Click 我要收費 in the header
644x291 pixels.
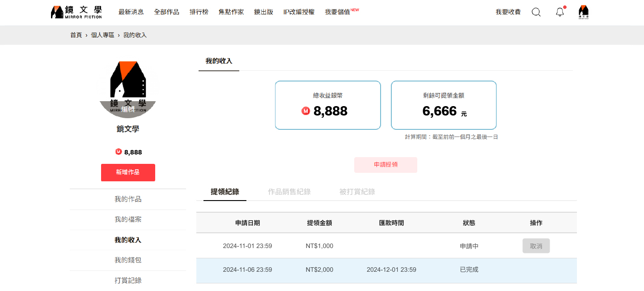coord(508,12)
